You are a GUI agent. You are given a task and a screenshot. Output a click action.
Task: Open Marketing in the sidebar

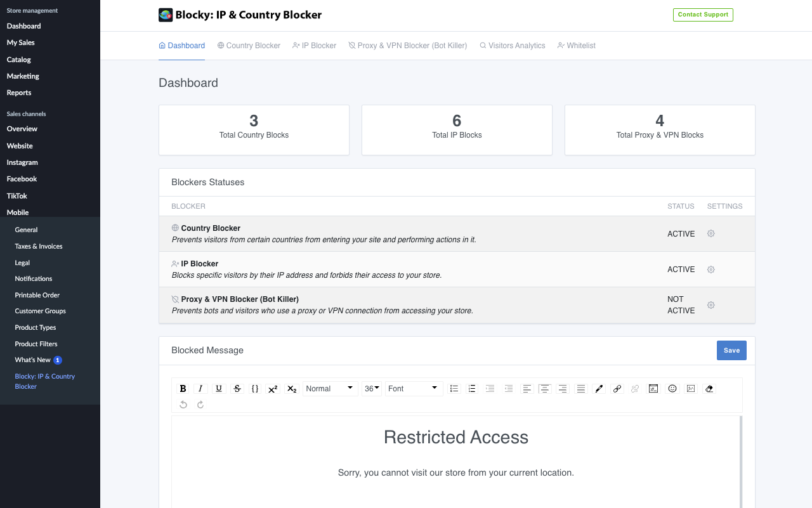[23, 76]
